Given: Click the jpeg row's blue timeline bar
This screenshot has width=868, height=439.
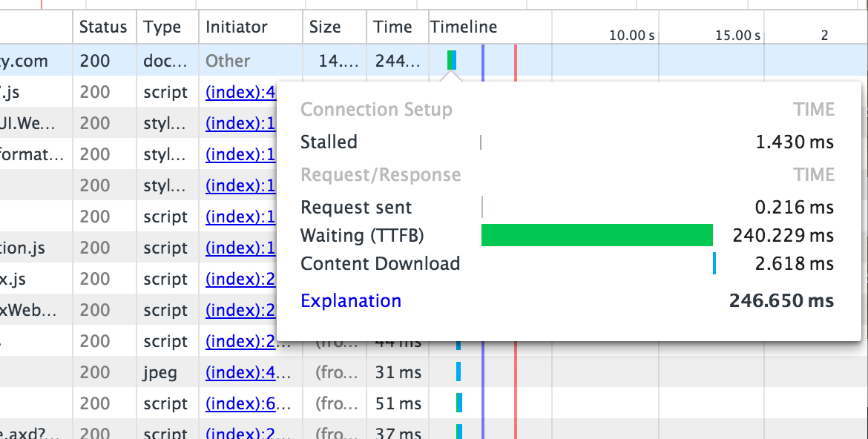Looking at the screenshot, I should [x=458, y=372].
